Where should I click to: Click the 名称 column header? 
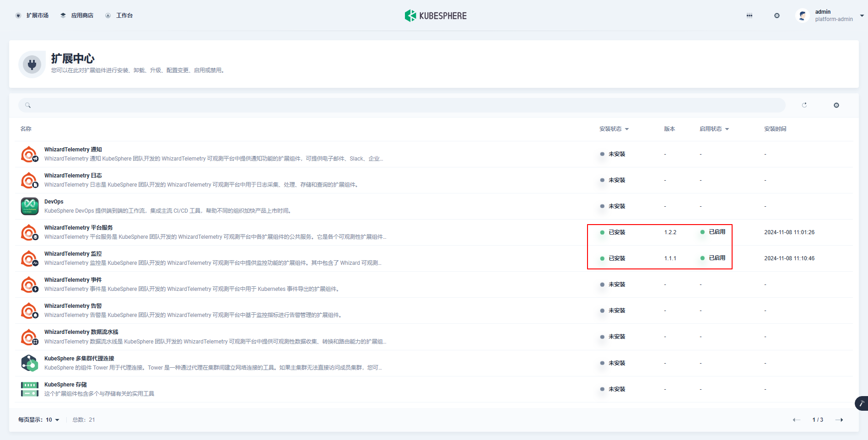point(26,129)
